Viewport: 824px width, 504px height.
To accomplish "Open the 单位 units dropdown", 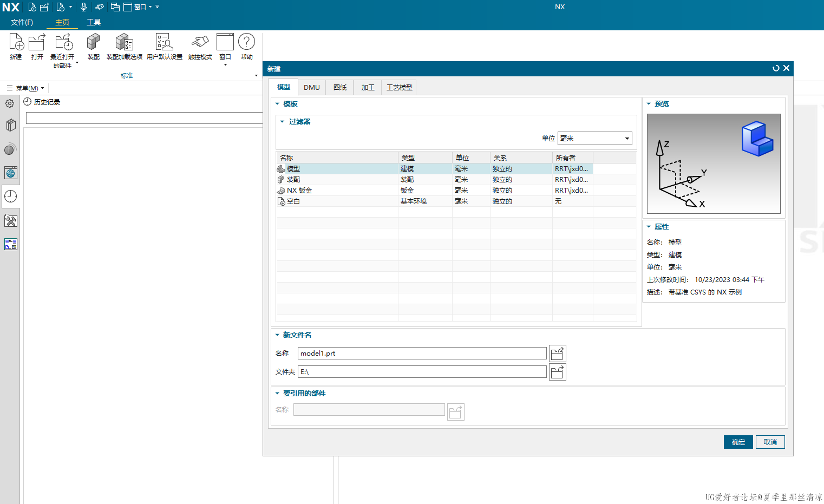I will coord(595,139).
